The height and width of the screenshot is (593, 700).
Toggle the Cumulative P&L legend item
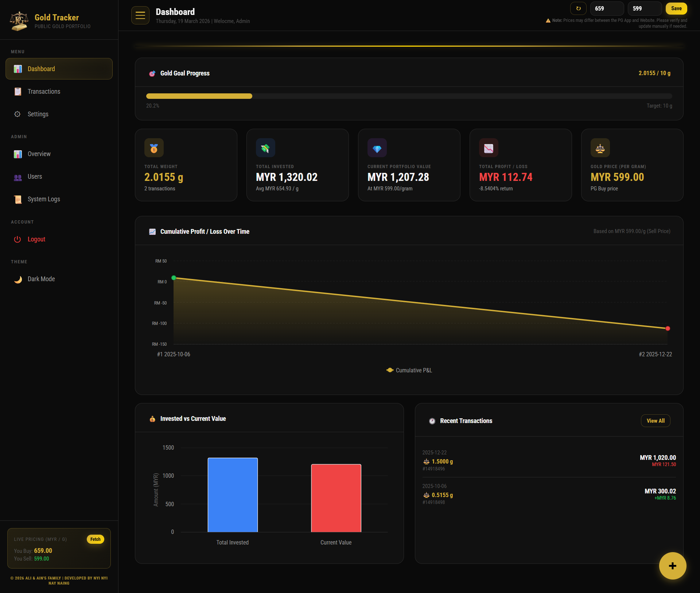point(409,370)
